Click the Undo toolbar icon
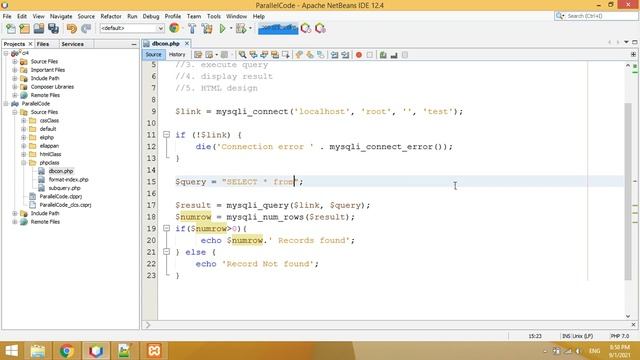640x360 pixels. coord(72,28)
